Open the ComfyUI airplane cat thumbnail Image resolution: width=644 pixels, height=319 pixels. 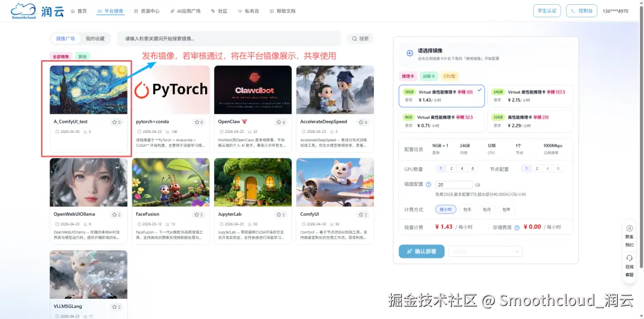click(x=335, y=182)
